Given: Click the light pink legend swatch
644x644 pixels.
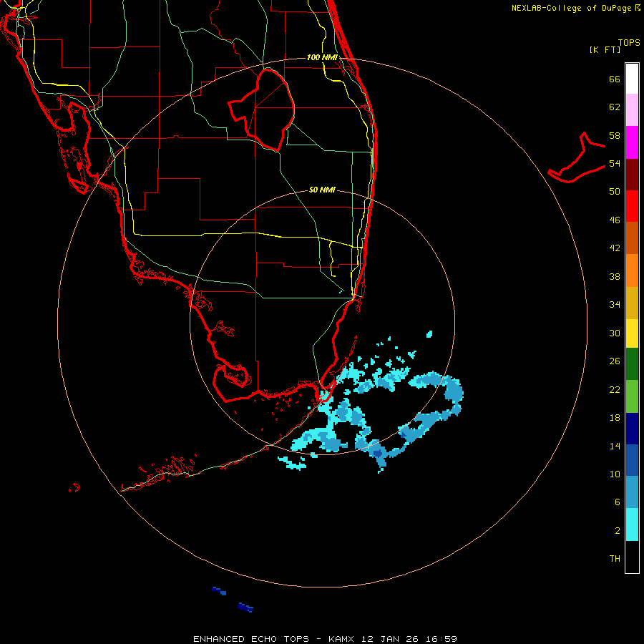Looking at the screenshot, I should tap(632, 109).
